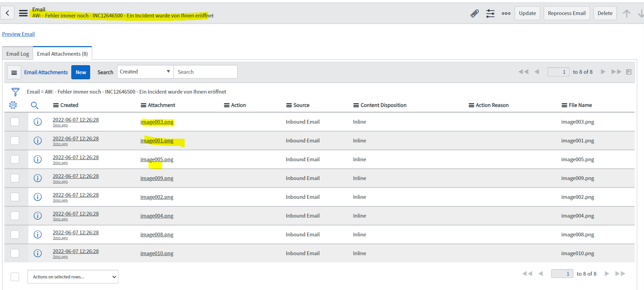Preview info for image005.png row

click(38, 159)
